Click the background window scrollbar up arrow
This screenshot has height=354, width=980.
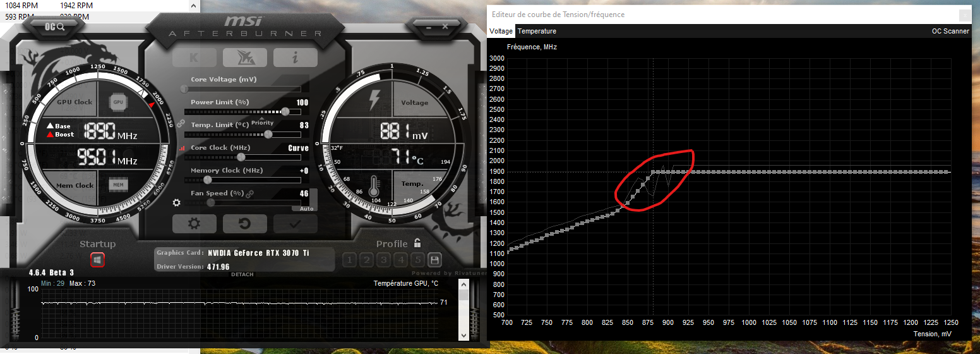pyautogui.click(x=193, y=4)
